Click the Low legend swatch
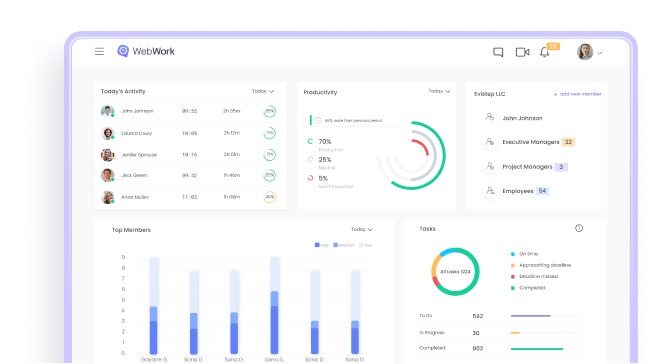The width and height of the screenshot is (666, 364). pos(361,245)
